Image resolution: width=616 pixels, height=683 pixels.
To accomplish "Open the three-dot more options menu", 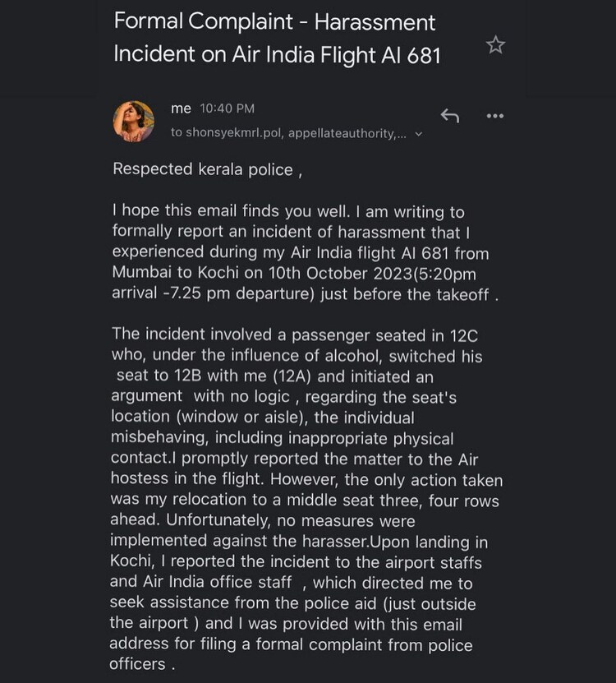I will [495, 116].
